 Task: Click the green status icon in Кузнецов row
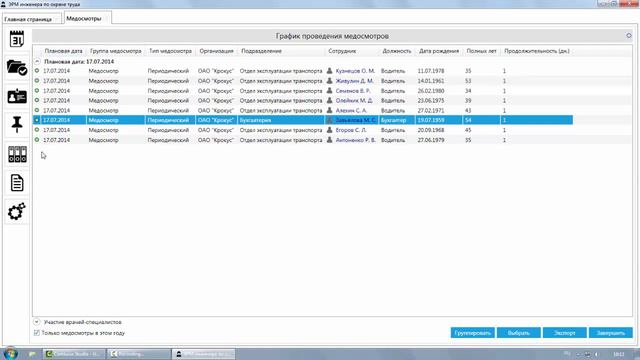pyautogui.click(x=37, y=71)
